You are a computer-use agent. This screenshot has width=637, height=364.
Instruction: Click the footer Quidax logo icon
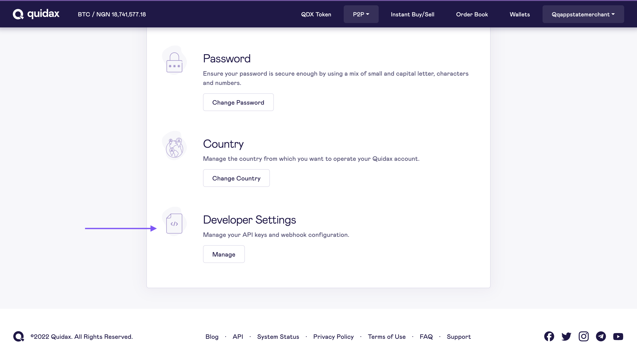tap(19, 336)
